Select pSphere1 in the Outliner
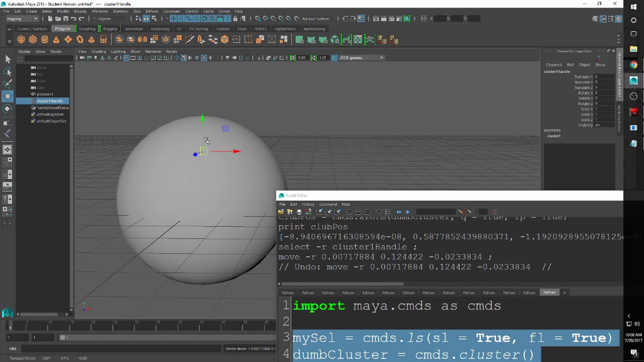The image size is (644, 362). click(45, 94)
